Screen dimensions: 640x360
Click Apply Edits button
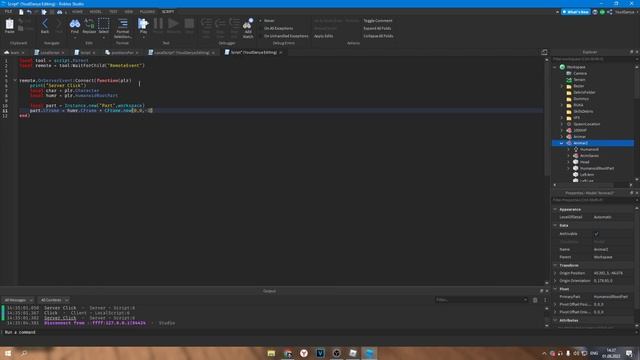pos(323,36)
